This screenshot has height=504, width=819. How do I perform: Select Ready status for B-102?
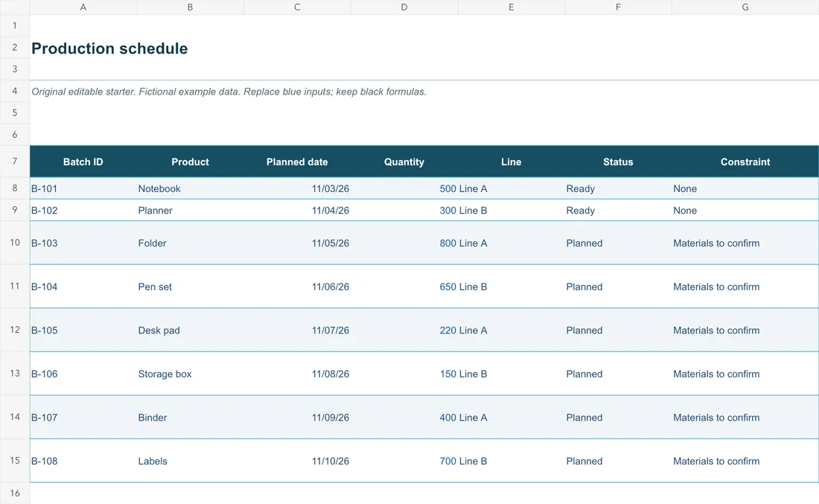618,211
